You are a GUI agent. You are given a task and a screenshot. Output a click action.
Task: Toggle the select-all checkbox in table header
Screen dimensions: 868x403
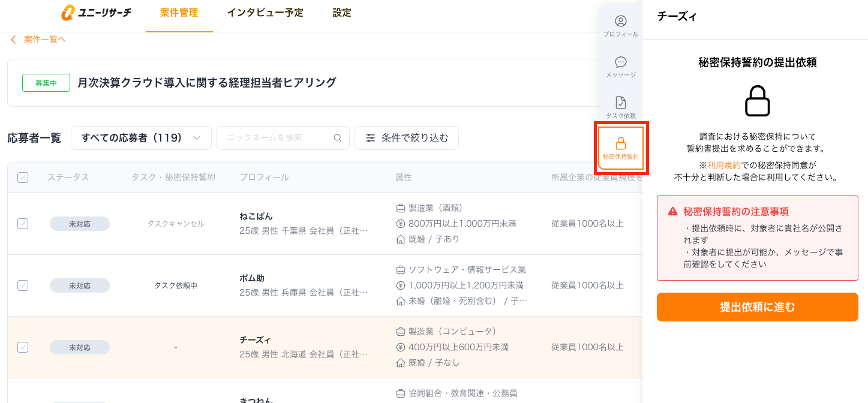[x=23, y=178]
